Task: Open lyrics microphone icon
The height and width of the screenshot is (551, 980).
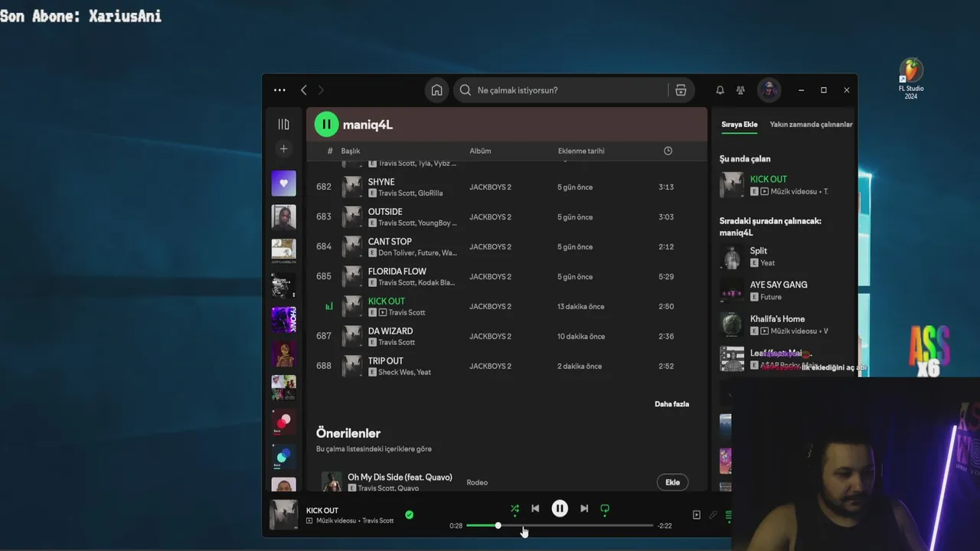Action: coord(713,515)
